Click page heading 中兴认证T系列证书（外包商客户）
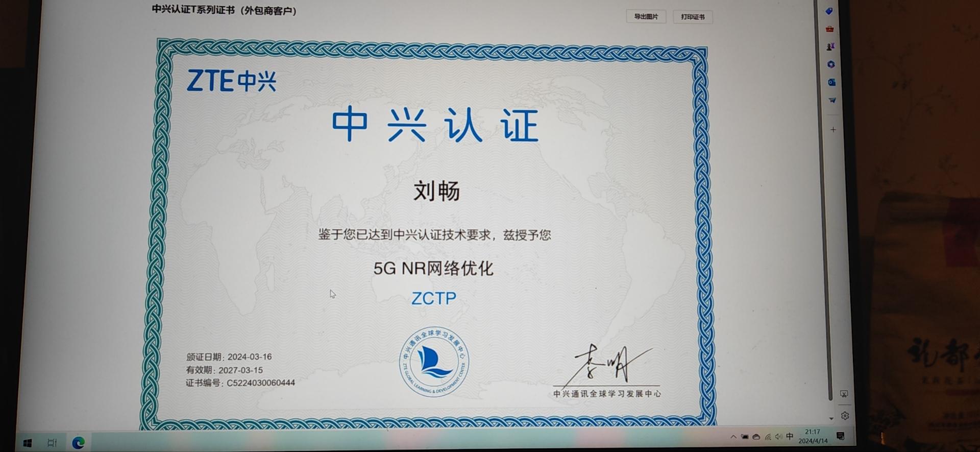The image size is (980, 452). (225, 10)
